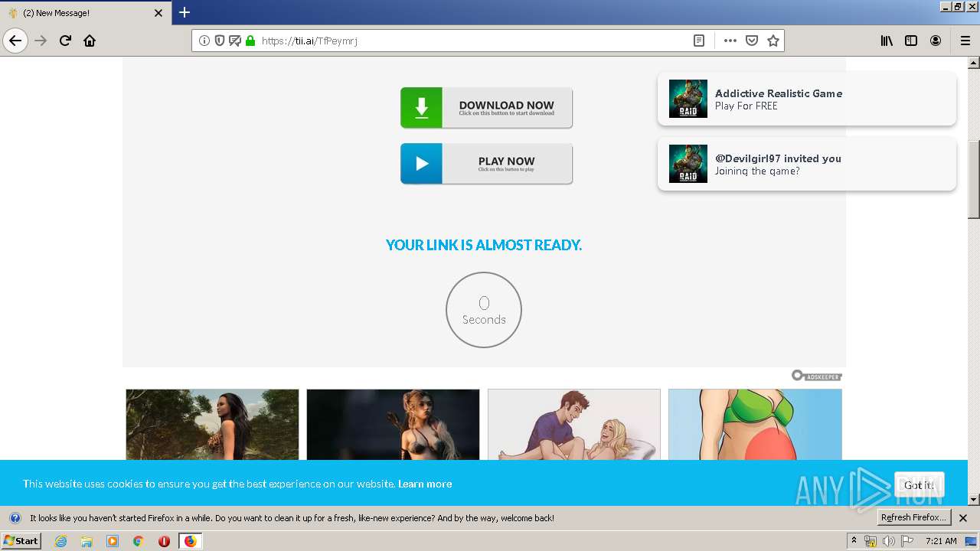Accept cookies with Got it! button
980x551 pixels.
pos(919,484)
